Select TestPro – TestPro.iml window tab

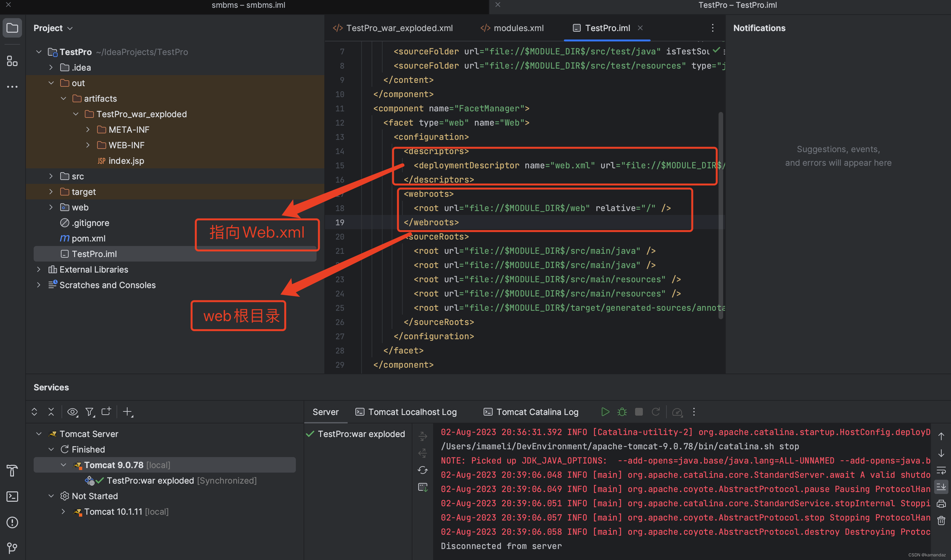pyautogui.click(x=737, y=5)
